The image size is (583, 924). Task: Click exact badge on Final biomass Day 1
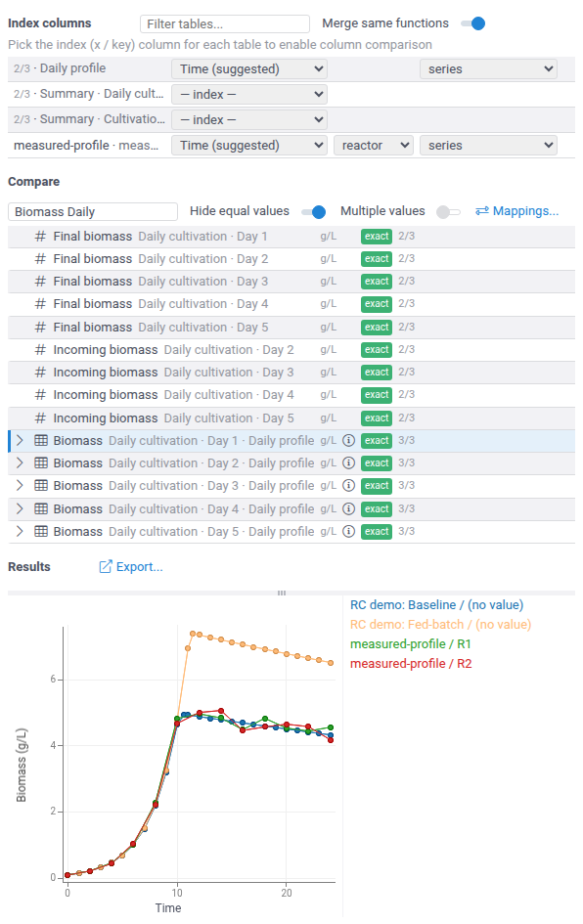click(376, 237)
